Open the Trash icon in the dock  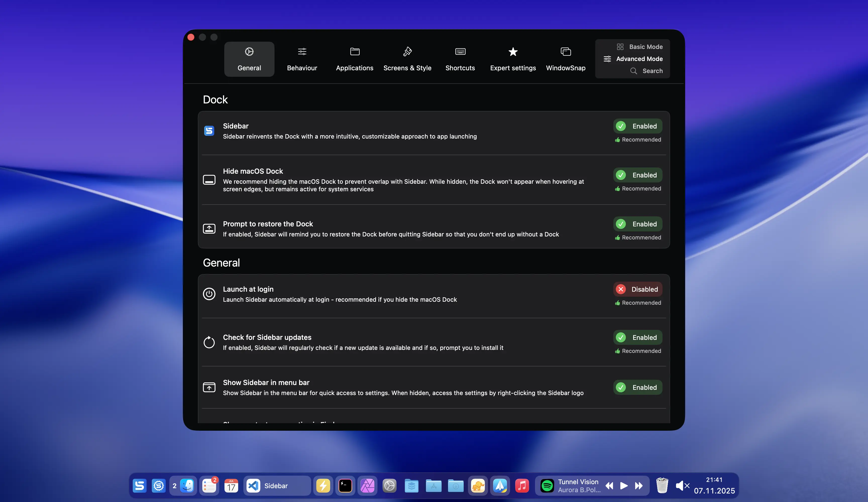(x=662, y=485)
